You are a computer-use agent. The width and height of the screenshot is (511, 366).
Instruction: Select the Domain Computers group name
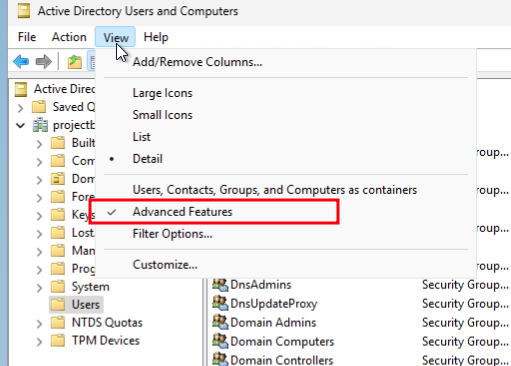coord(282,342)
